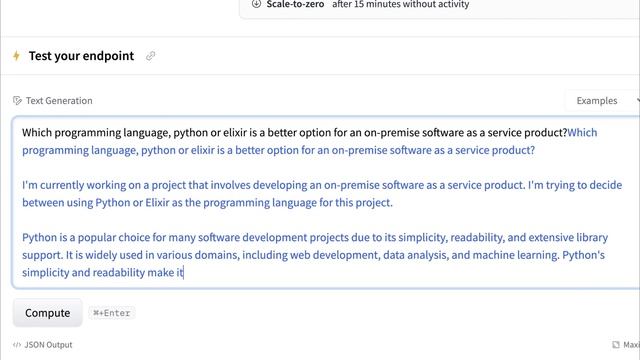This screenshot has height=360, width=640.
Task: Click the ⌘+Enter shortcut hint
Action: (x=112, y=313)
